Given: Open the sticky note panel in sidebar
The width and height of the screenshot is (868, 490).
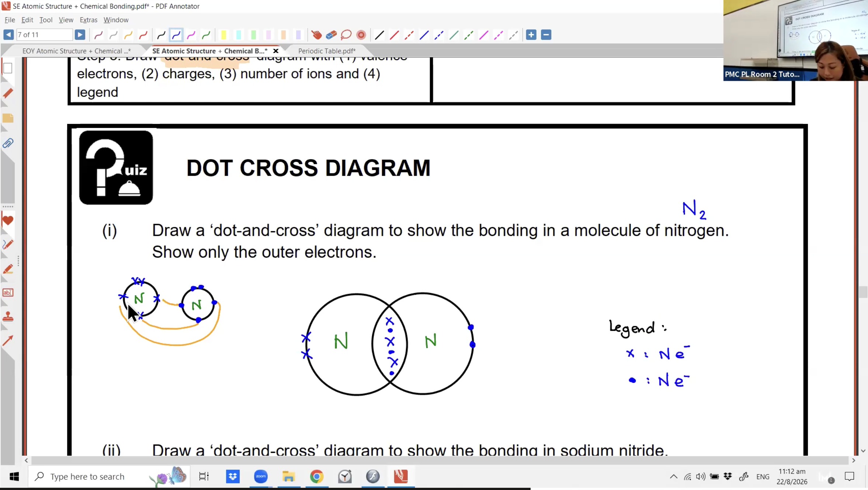Looking at the screenshot, I should point(8,118).
